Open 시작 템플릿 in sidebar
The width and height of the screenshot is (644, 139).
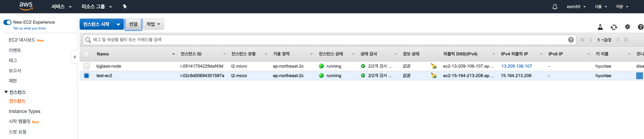(20, 121)
